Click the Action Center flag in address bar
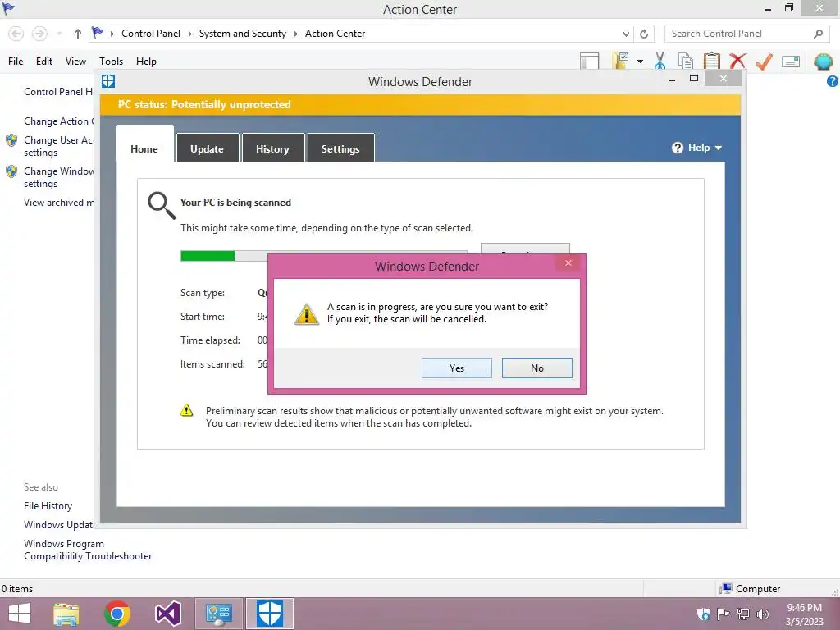The width and height of the screenshot is (840, 630). 98,33
